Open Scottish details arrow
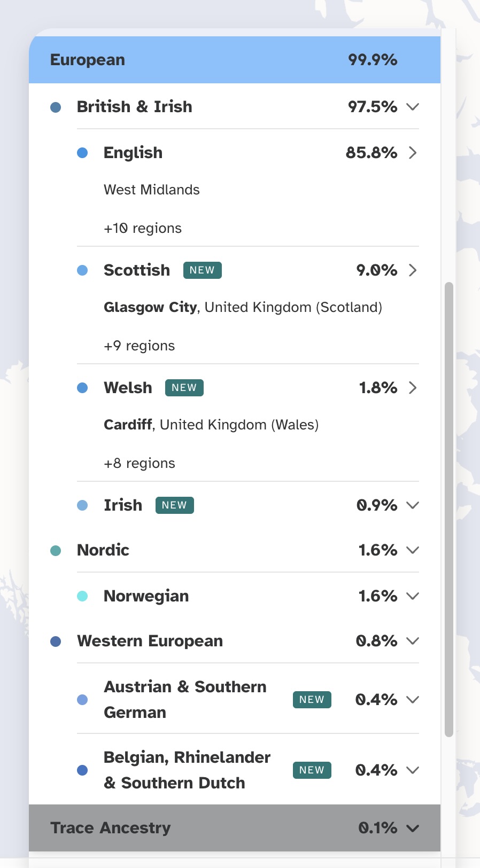480x868 pixels. pyautogui.click(x=412, y=270)
